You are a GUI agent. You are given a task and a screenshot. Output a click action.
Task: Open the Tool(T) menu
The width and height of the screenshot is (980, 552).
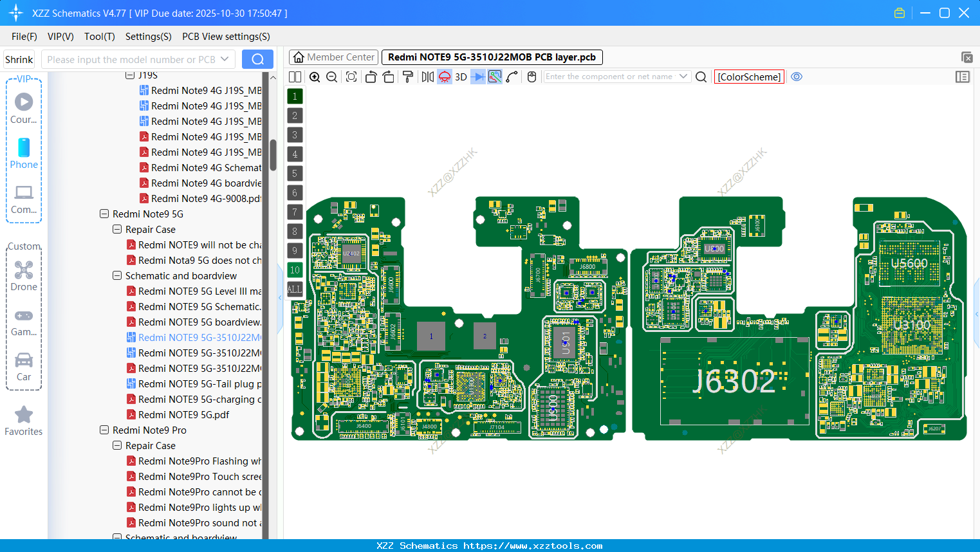(x=99, y=37)
